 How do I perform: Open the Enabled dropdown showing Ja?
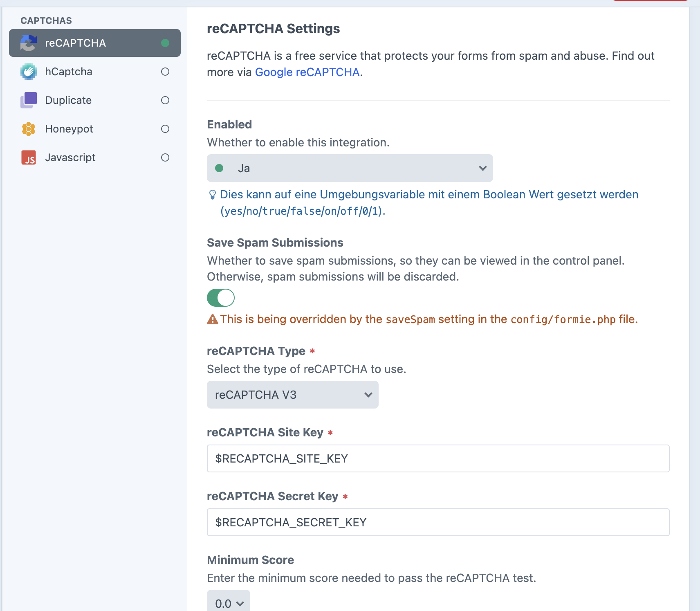pyautogui.click(x=350, y=168)
